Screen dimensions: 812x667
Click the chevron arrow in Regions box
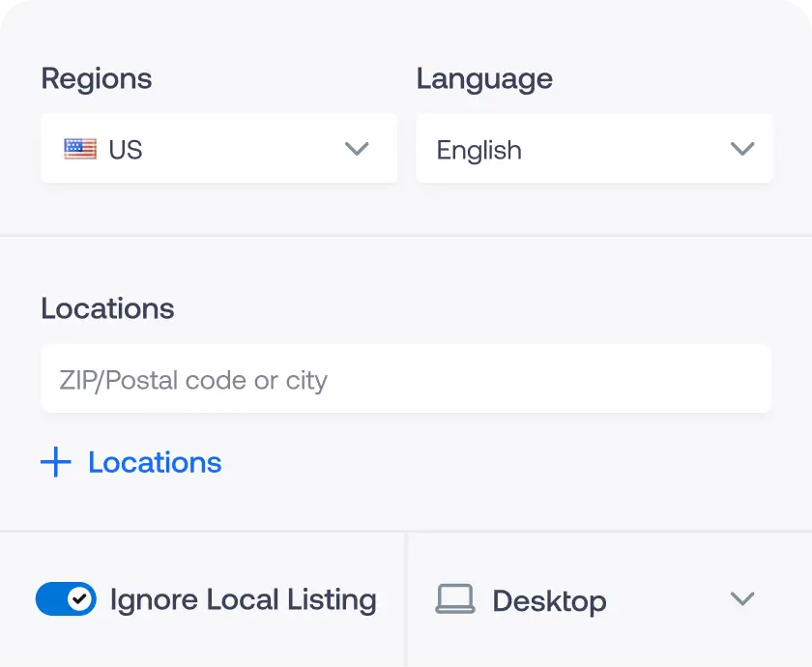click(x=357, y=149)
